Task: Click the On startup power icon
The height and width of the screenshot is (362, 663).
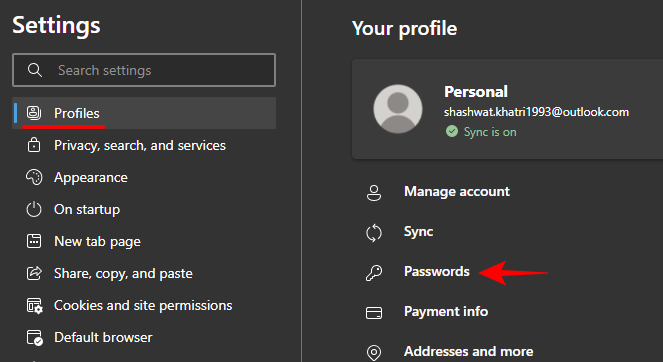Action: click(34, 209)
